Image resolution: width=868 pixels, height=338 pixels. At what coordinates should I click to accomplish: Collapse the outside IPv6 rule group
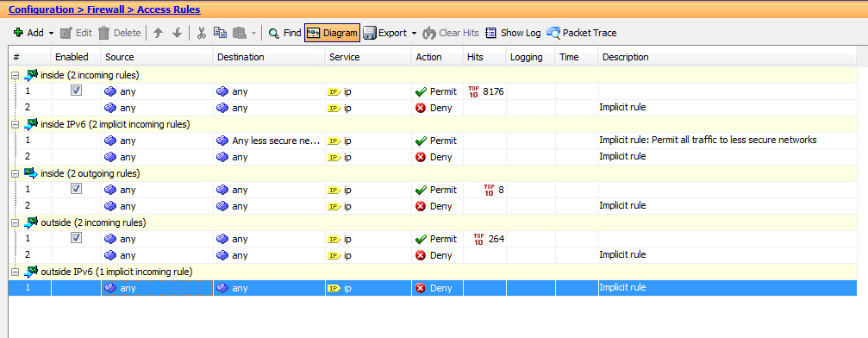[x=16, y=272]
